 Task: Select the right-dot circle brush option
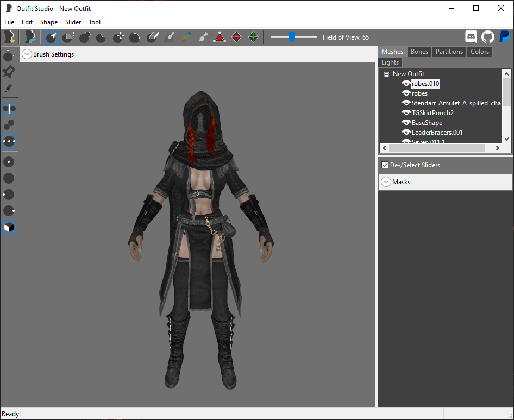pyautogui.click(x=9, y=211)
